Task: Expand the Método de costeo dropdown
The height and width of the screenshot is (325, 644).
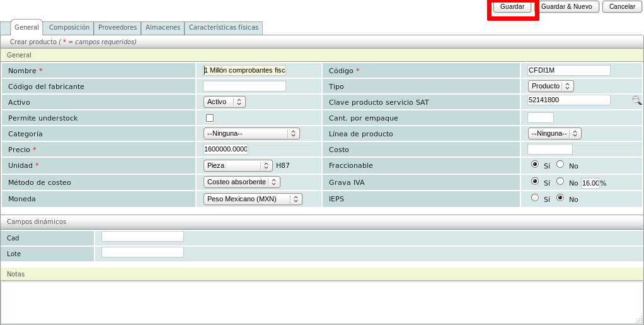Action: pyautogui.click(x=241, y=182)
